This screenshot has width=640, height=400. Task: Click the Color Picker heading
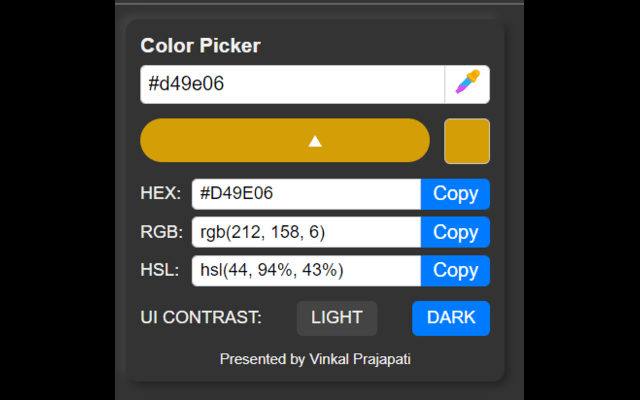pos(200,46)
